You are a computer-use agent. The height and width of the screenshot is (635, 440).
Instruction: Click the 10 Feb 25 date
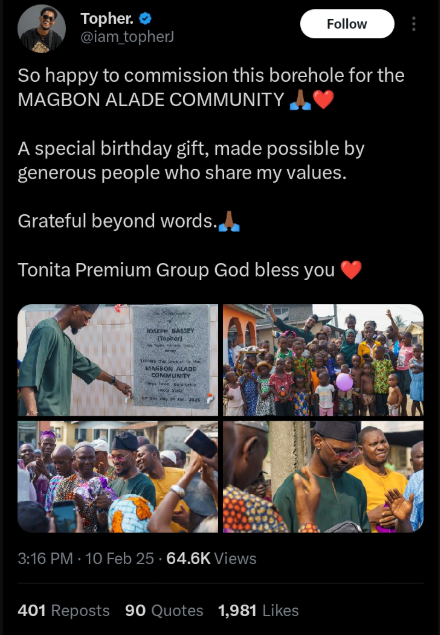pyautogui.click(x=120, y=558)
